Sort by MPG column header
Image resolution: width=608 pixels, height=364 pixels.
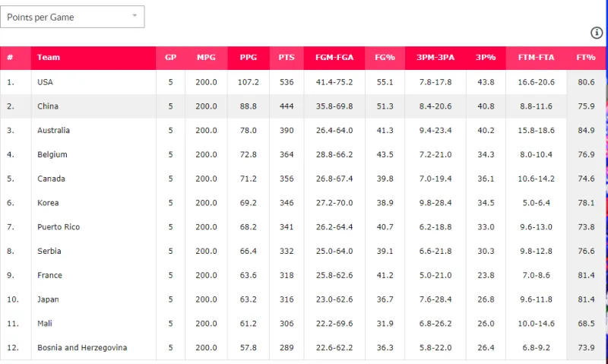206,58
